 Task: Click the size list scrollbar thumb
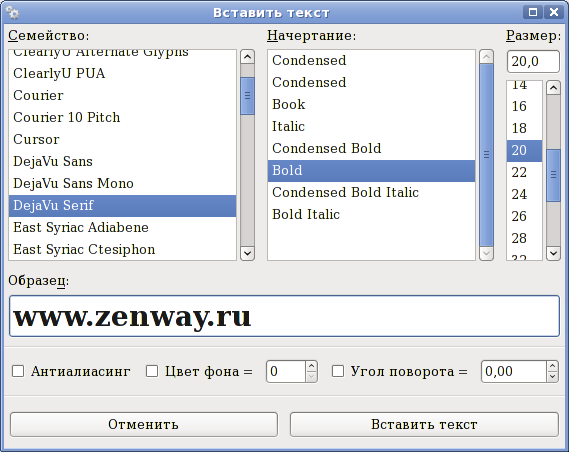(553, 175)
